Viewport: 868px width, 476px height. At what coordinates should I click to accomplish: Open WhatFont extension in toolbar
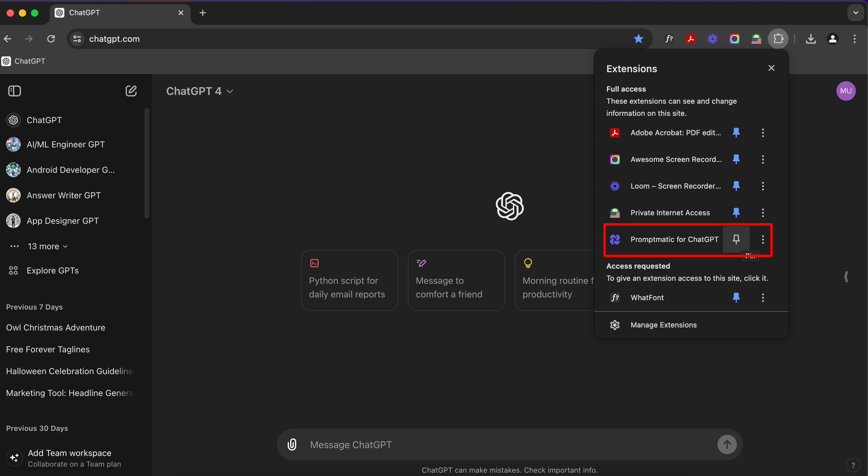669,39
